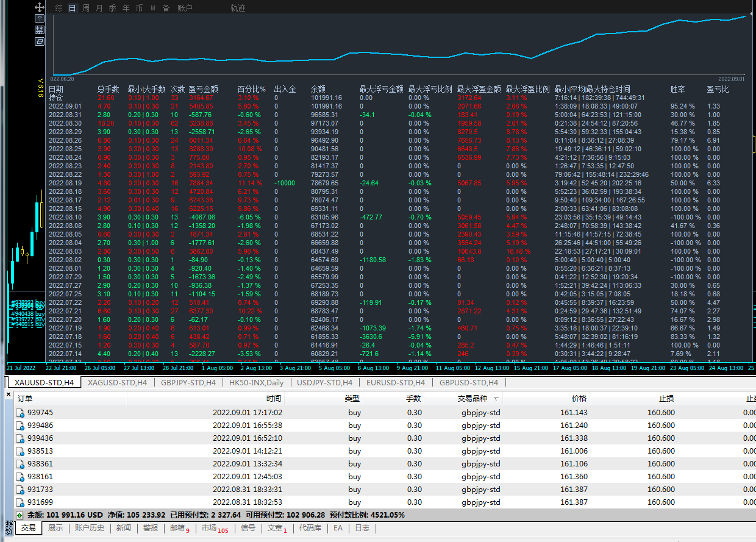
Task: Click the 禁 icon below the help icon
Action: [40, 30]
